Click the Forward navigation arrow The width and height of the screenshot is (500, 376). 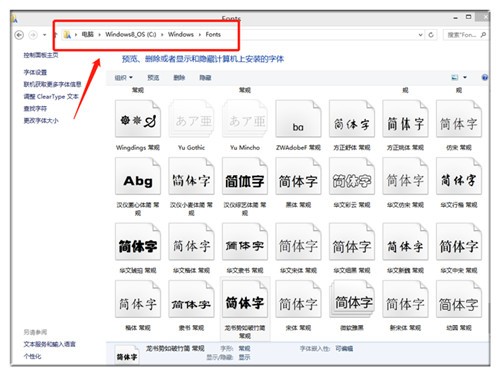(x=33, y=35)
